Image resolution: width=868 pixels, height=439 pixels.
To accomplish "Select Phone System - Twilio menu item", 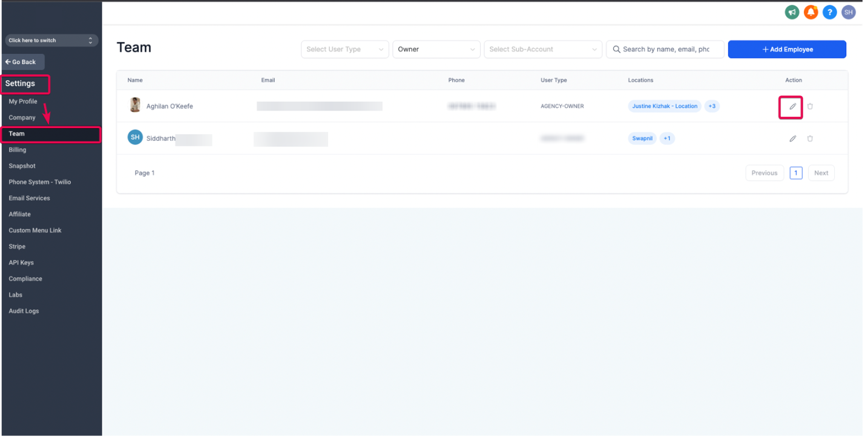I will pos(40,182).
